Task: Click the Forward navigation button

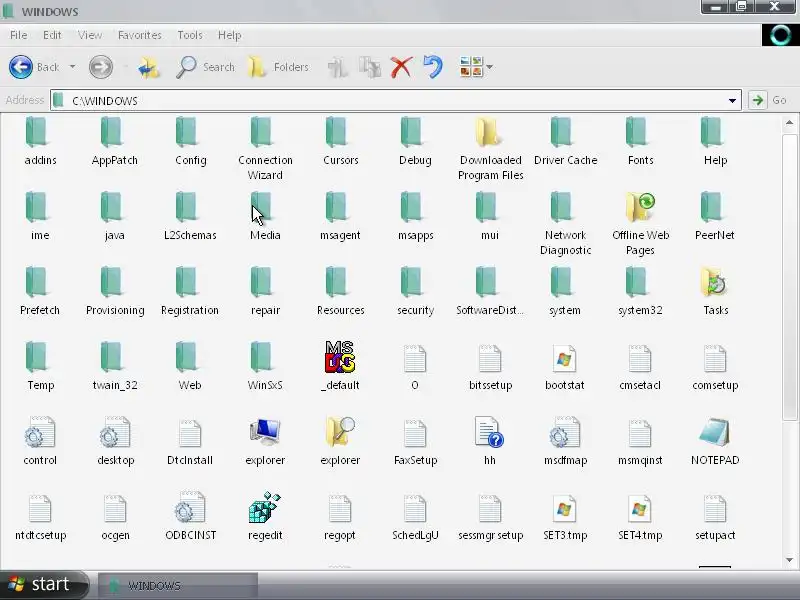Action: click(x=101, y=67)
